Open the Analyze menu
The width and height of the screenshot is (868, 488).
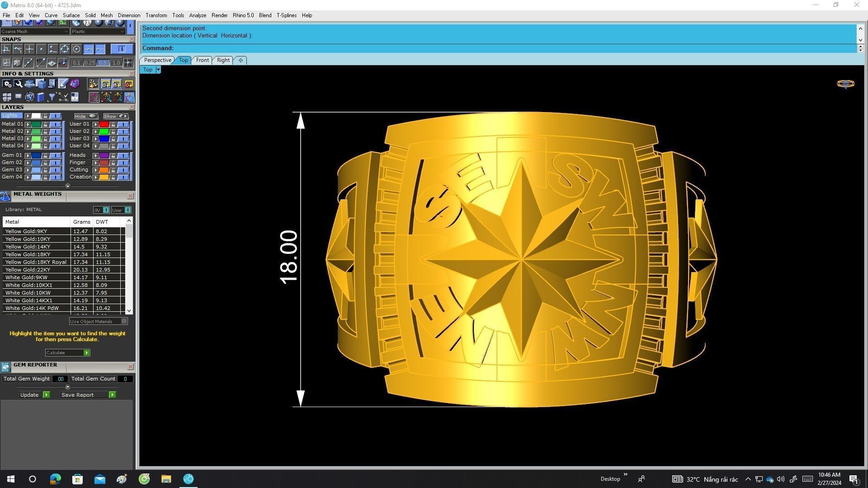coord(198,15)
